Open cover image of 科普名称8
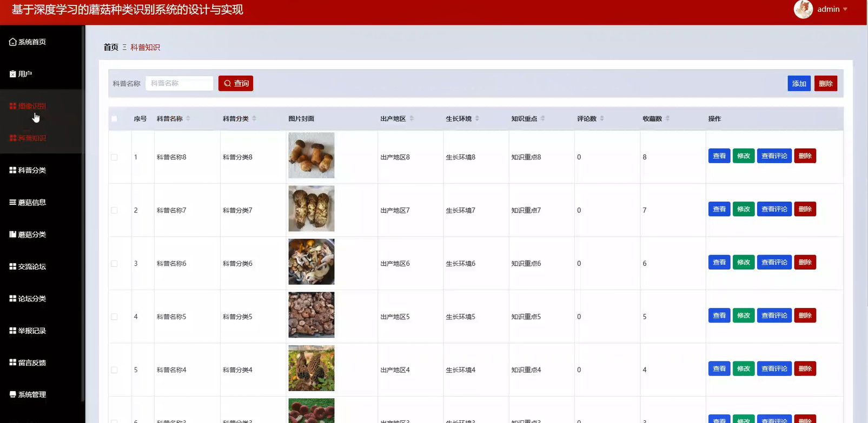This screenshot has width=868, height=423. click(x=312, y=156)
